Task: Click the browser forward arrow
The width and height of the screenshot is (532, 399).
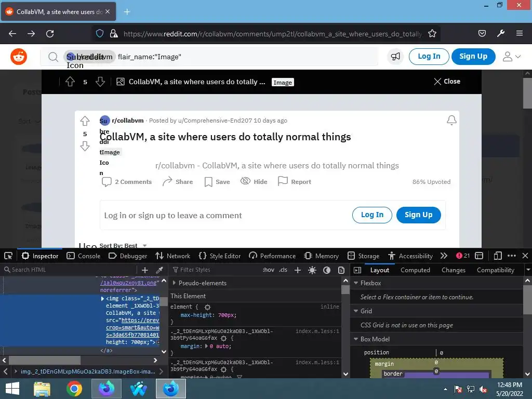Action: coord(31,34)
